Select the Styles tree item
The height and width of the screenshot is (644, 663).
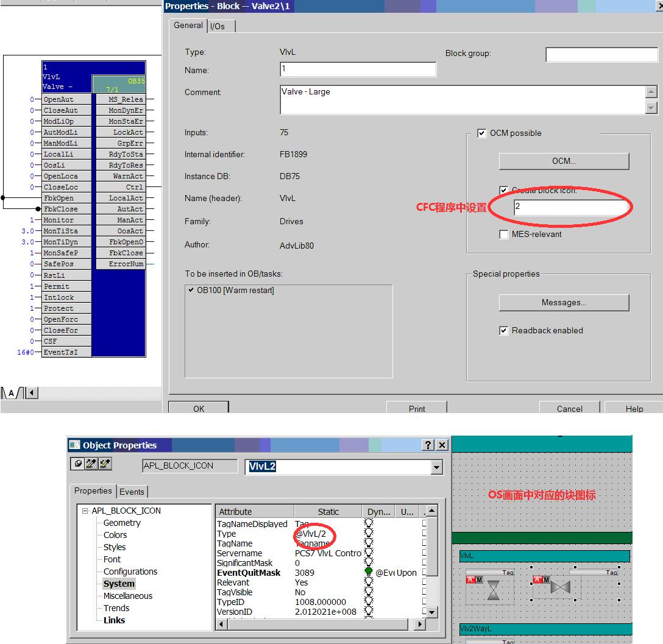coord(115,547)
